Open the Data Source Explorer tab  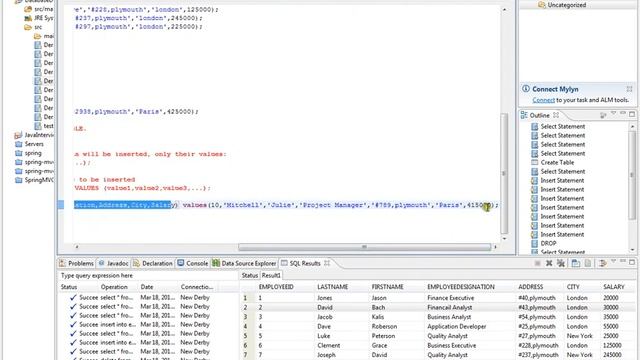coord(244,263)
